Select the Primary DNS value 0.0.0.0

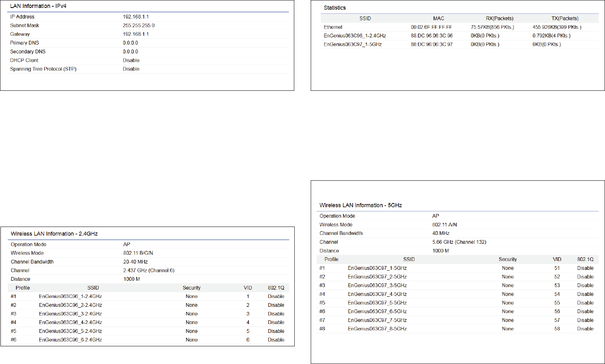pyautogui.click(x=130, y=43)
